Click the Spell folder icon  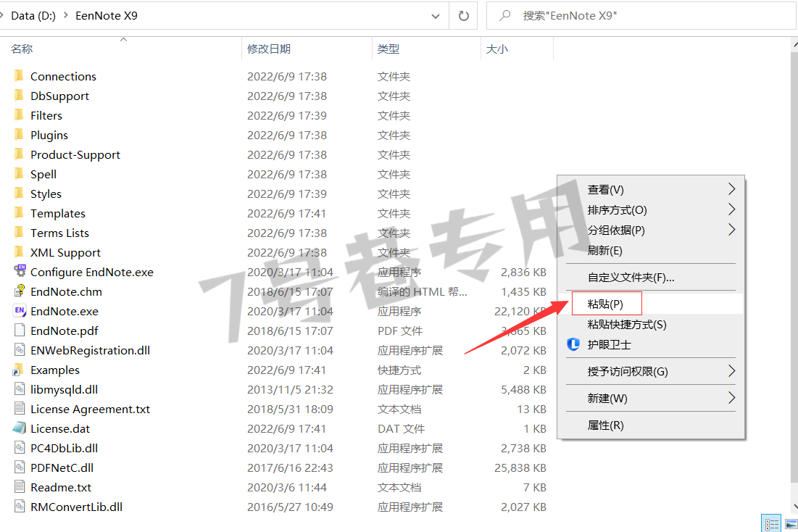point(19,174)
